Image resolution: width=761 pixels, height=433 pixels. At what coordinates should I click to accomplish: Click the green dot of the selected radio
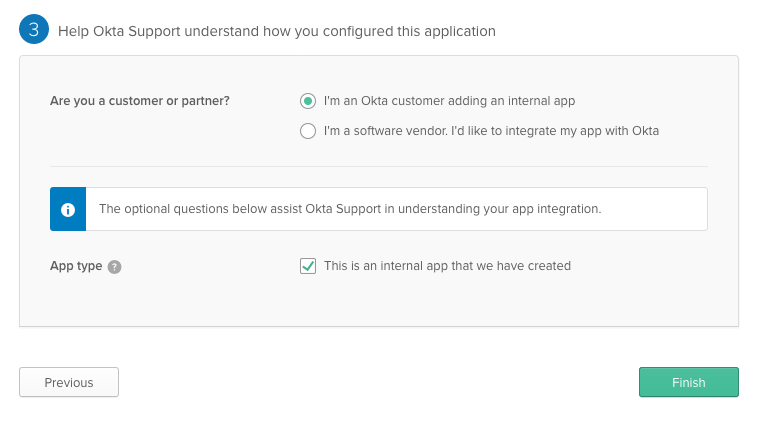click(x=308, y=101)
